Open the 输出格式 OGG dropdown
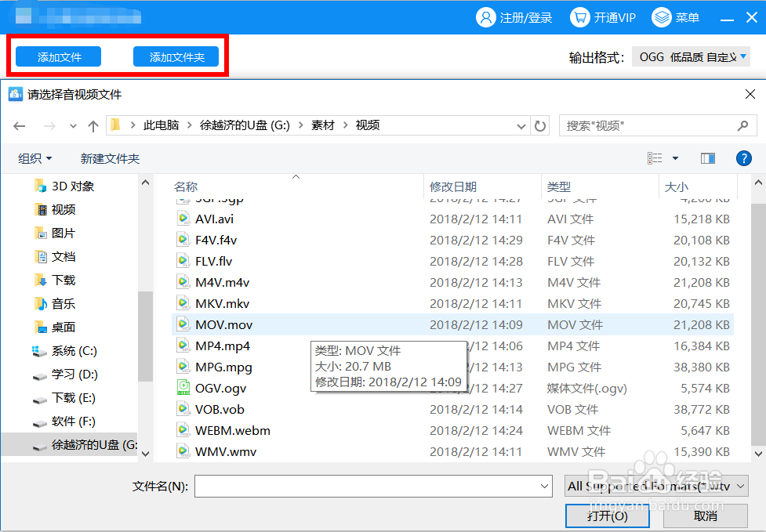Screen dimensions: 766x532 (x=691, y=56)
